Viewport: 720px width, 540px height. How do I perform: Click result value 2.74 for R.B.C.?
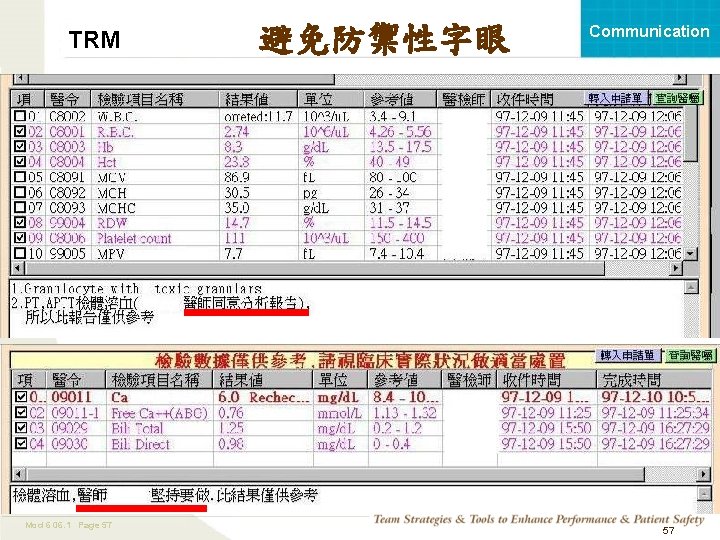pos(236,132)
